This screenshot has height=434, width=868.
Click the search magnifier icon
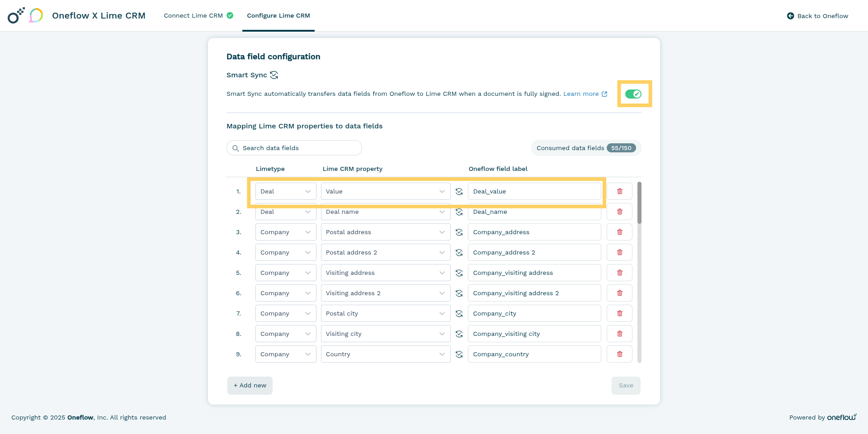click(236, 148)
